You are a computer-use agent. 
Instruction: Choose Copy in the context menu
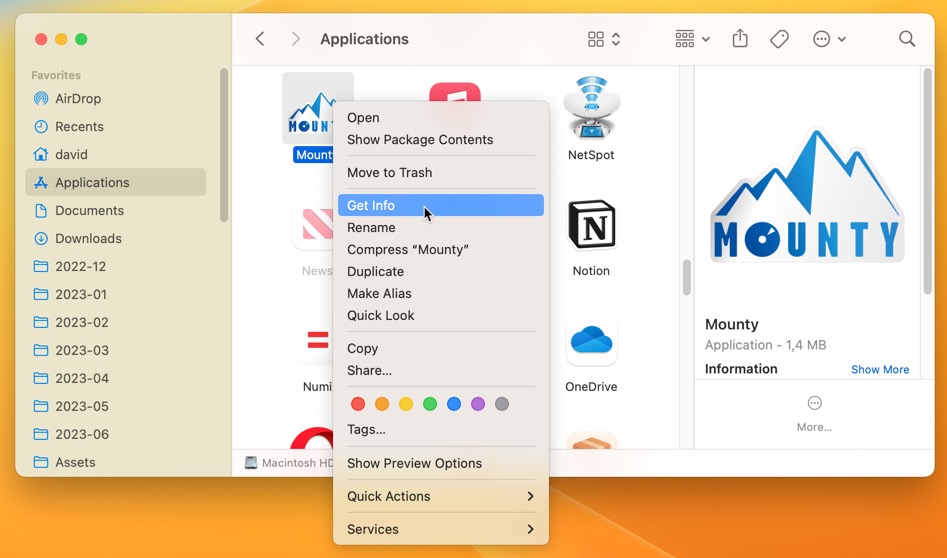coord(441,348)
